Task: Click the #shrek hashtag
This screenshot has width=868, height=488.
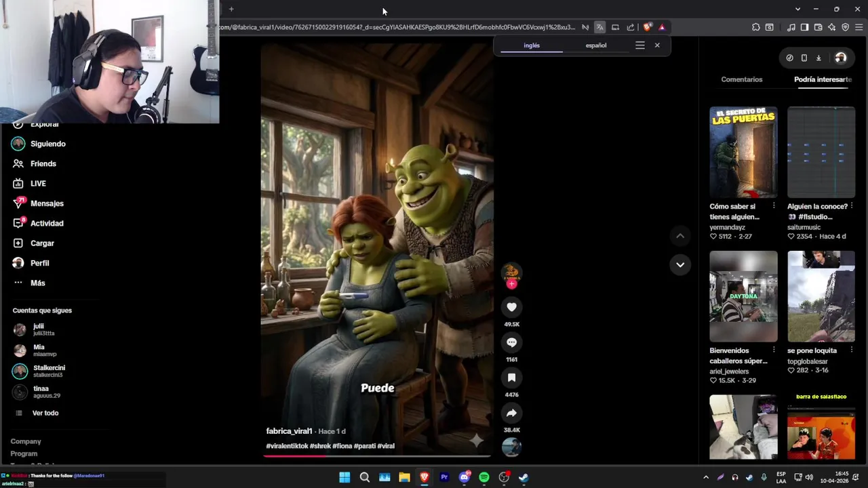Action: pos(319,446)
